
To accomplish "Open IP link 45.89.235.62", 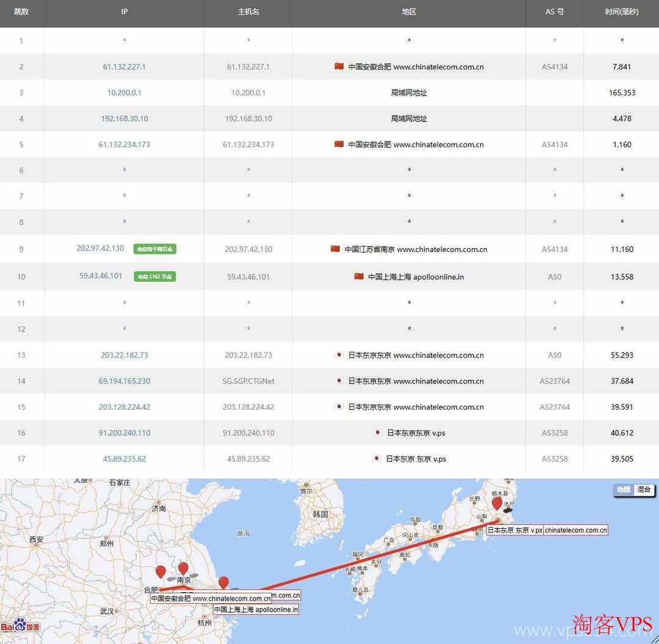I will 124,459.
